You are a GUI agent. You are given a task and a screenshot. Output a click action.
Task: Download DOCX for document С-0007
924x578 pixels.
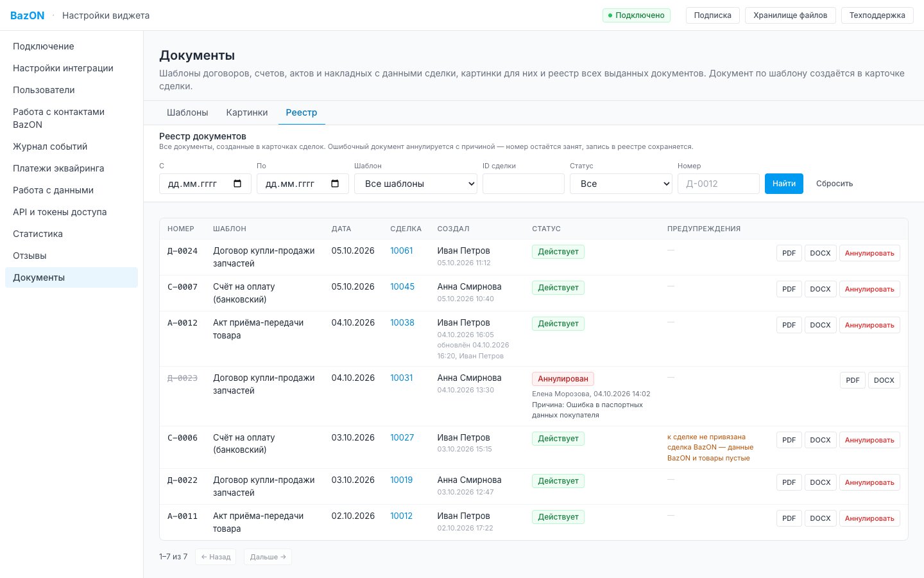pyautogui.click(x=821, y=289)
